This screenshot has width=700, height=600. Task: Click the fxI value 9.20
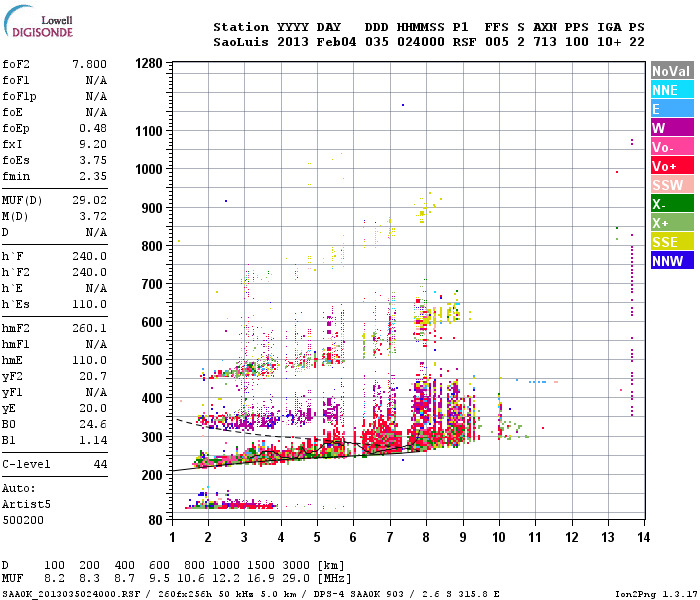click(93, 144)
